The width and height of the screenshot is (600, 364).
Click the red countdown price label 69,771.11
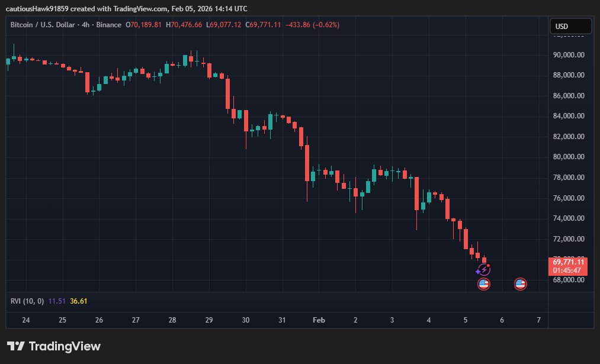tap(568, 262)
